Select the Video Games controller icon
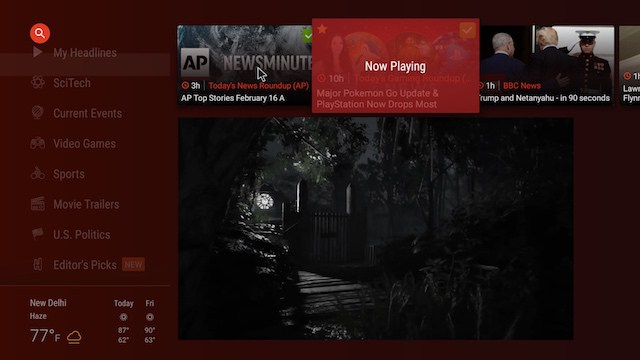640x360 pixels. [38, 143]
